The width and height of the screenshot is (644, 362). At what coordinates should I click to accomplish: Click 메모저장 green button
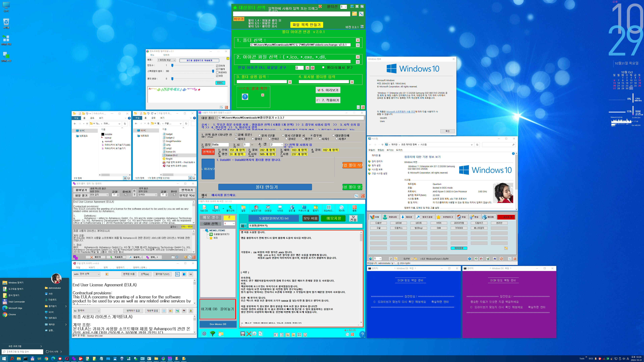coord(334,218)
